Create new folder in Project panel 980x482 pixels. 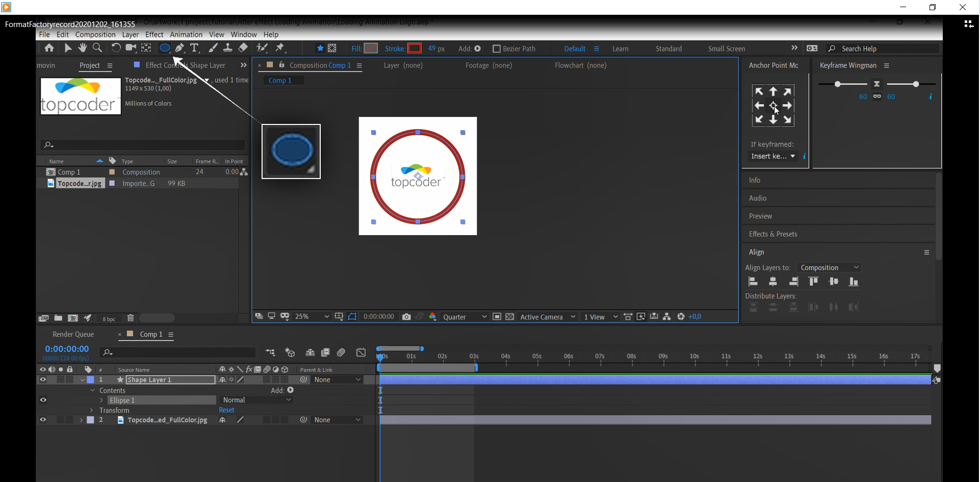58,318
